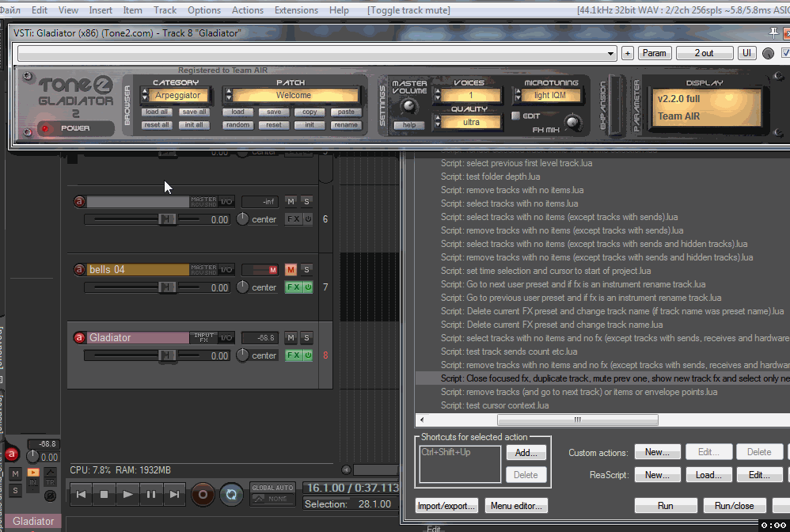Open Input FX of Gladiator track

203,337
